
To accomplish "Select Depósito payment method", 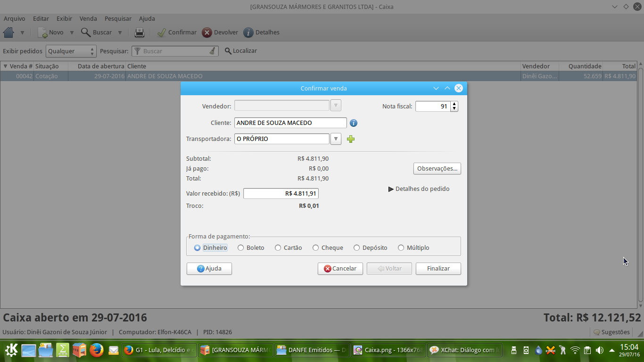I will pos(370,247).
